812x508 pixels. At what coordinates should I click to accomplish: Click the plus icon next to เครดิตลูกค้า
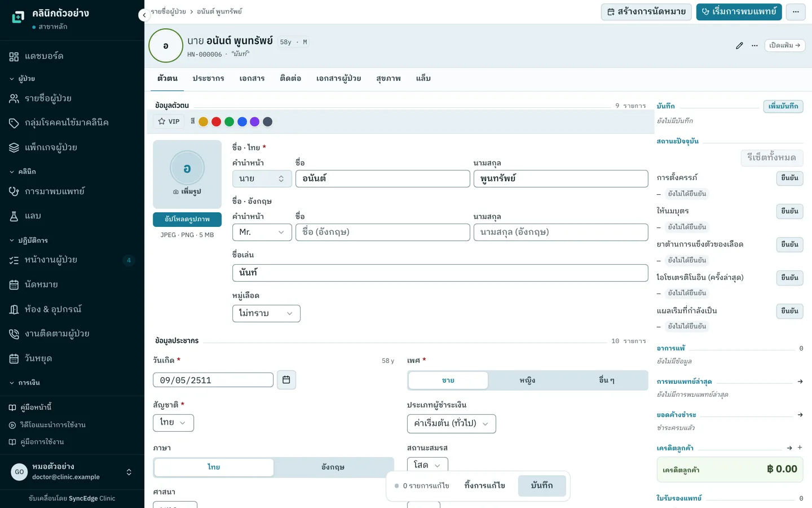click(x=800, y=448)
